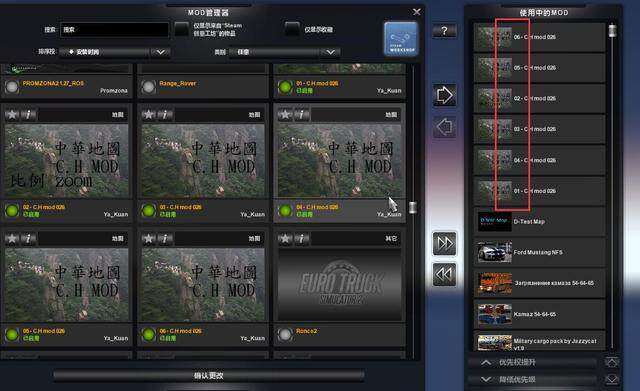
Task: Open the Ronco2 Euro Truck Simulator thumbnail
Action: point(339,284)
